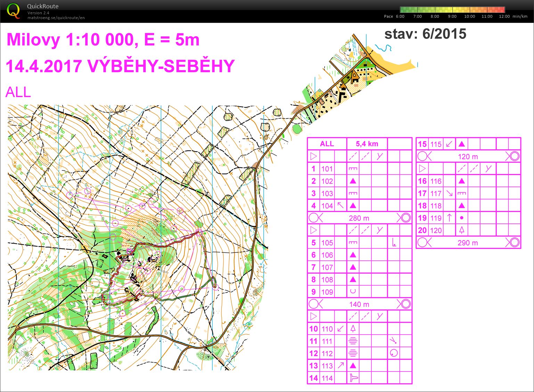This screenshot has height=392, width=534.
Task: Click the pace color gradient bar
Action: 452,10
